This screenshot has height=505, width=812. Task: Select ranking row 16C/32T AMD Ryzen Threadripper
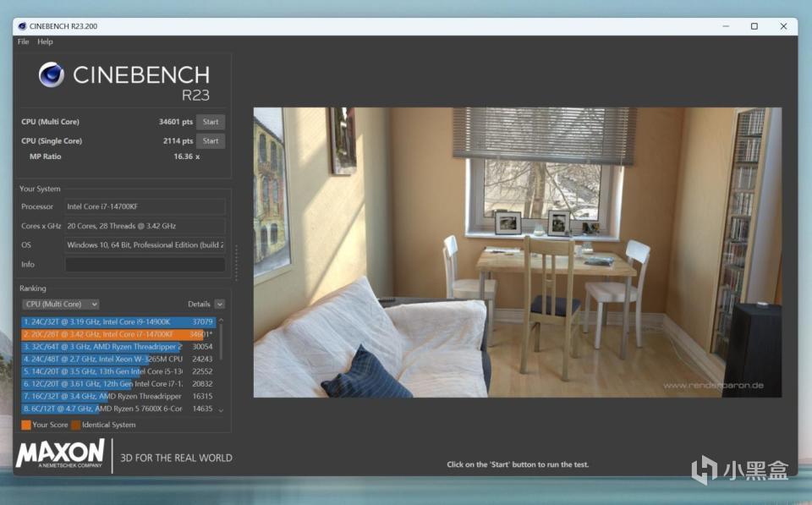(x=118, y=396)
